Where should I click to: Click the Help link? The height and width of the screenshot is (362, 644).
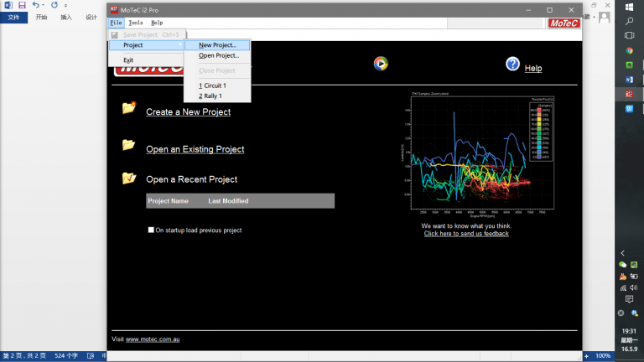[533, 68]
